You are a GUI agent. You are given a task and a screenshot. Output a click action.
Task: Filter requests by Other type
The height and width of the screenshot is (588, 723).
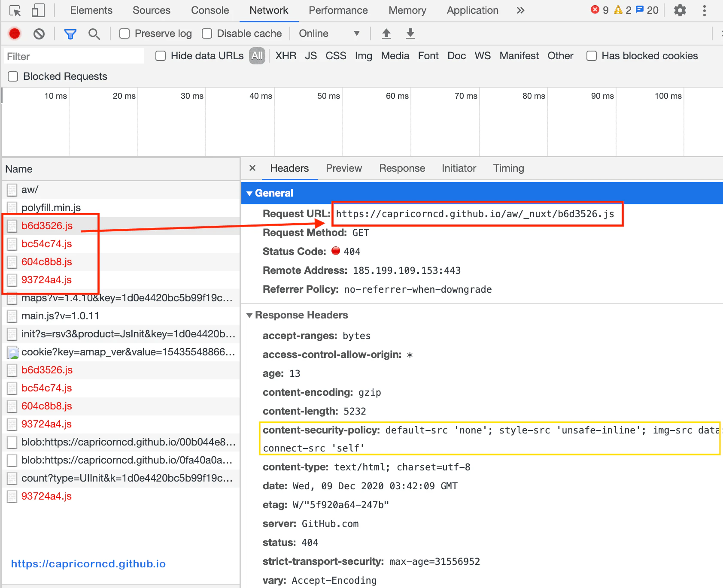(560, 56)
